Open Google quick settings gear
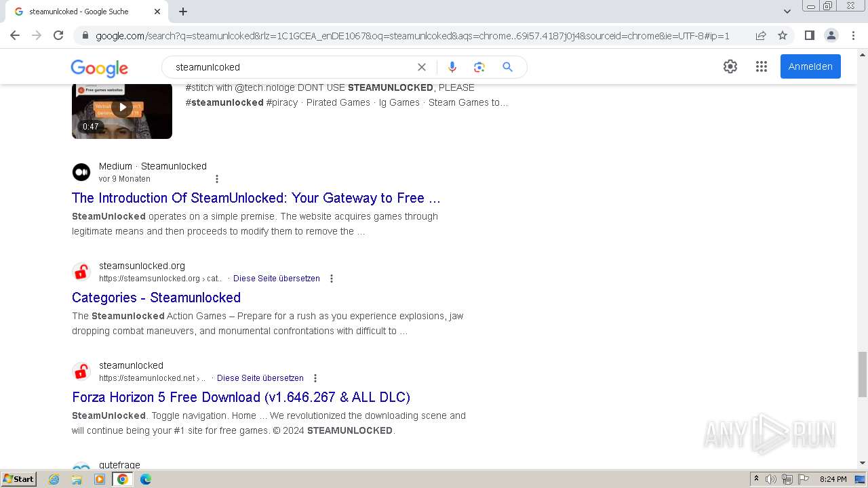 click(x=730, y=66)
